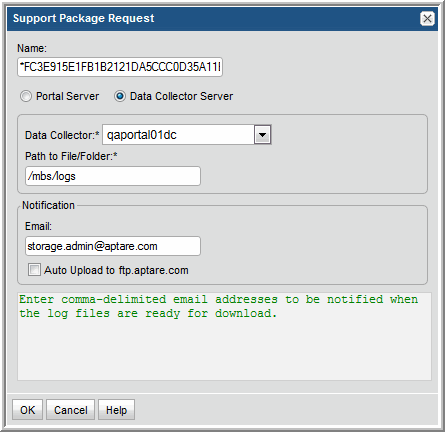
Task: Click the Cancel button
Action: click(71, 410)
